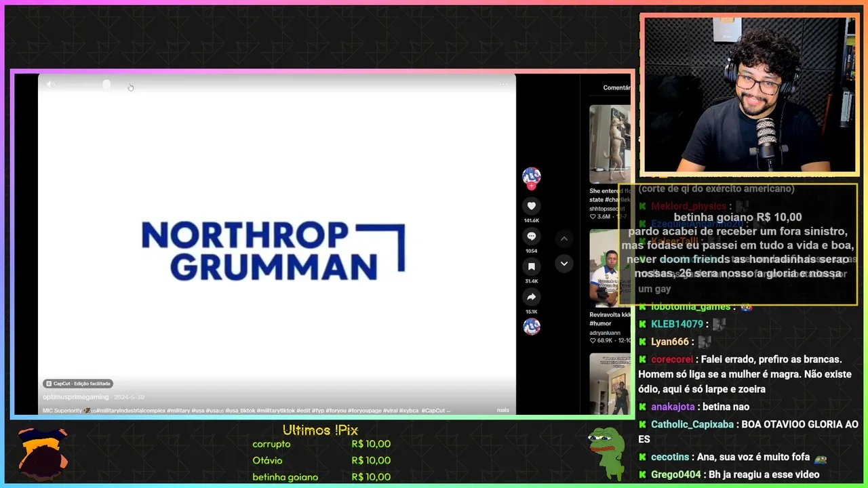Click username Meklord_physics in chat

click(x=688, y=207)
